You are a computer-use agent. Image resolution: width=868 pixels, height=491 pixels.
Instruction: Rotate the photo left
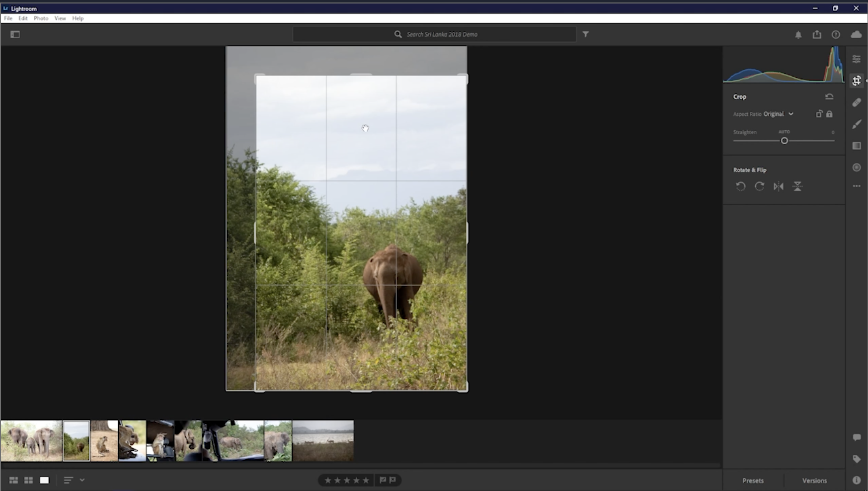click(741, 186)
